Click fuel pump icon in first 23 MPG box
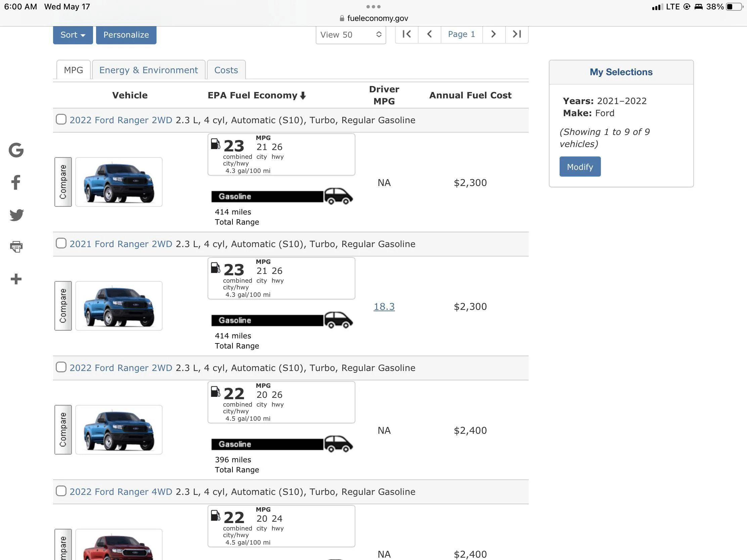The height and width of the screenshot is (560, 747). point(215,143)
